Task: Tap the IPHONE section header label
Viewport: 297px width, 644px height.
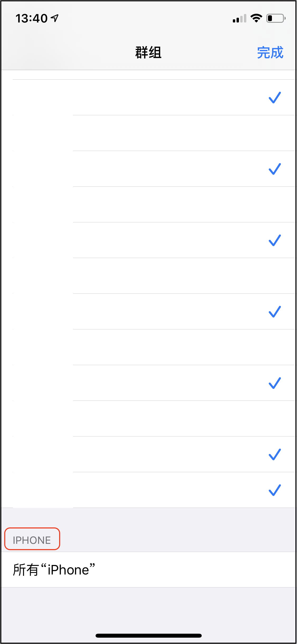Action: click(x=32, y=540)
